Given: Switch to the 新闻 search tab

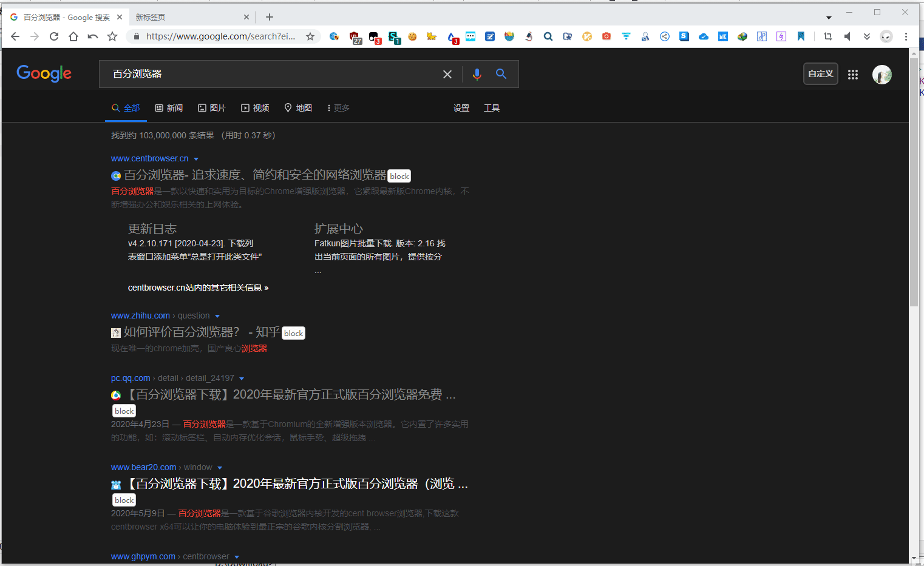Looking at the screenshot, I should point(169,108).
